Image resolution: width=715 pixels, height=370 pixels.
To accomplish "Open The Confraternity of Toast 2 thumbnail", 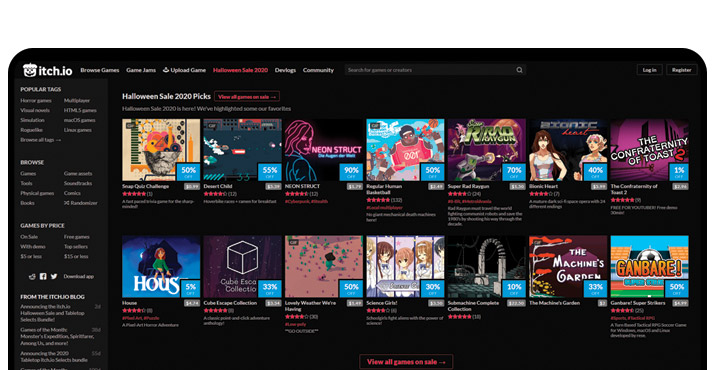I will [649, 150].
